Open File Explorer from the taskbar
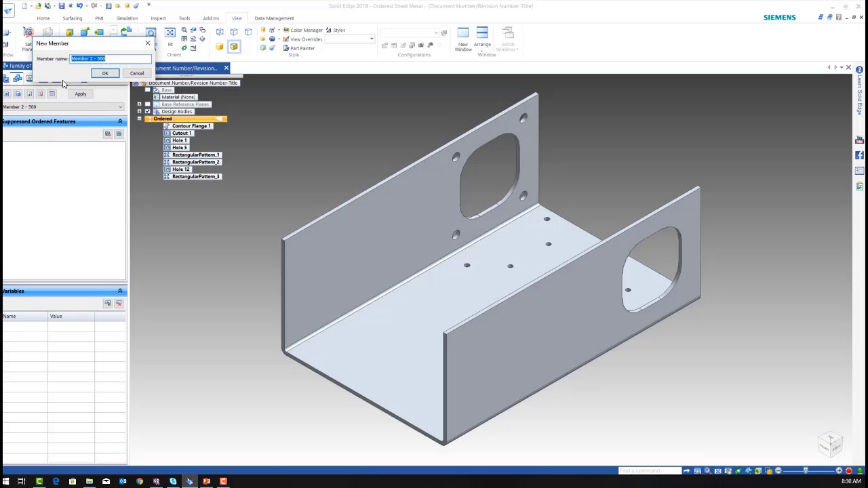868x488 pixels. [x=89, y=481]
